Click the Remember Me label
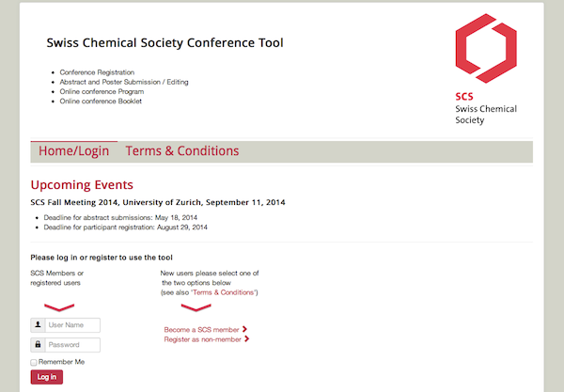 tap(61, 362)
